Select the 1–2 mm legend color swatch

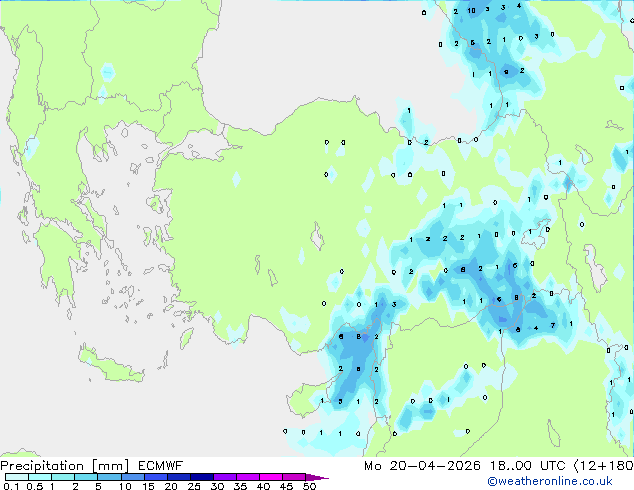point(63,477)
